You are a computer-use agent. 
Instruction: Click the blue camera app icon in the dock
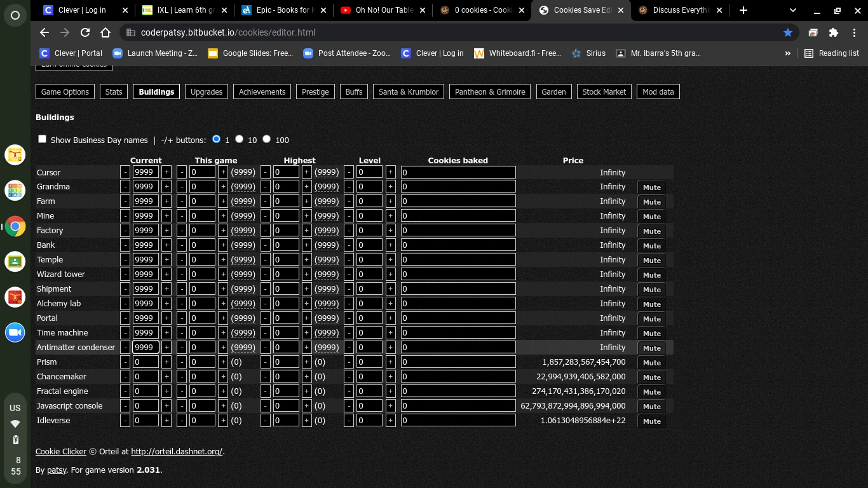click(15, 332)
